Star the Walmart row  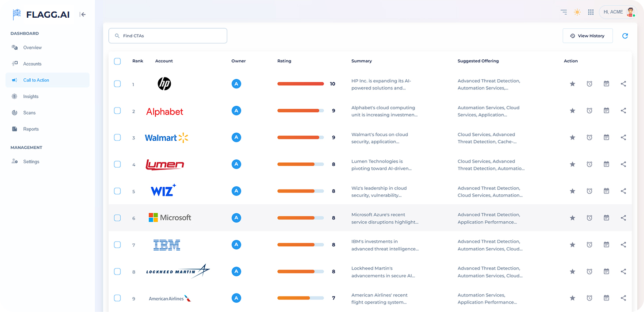572,138
